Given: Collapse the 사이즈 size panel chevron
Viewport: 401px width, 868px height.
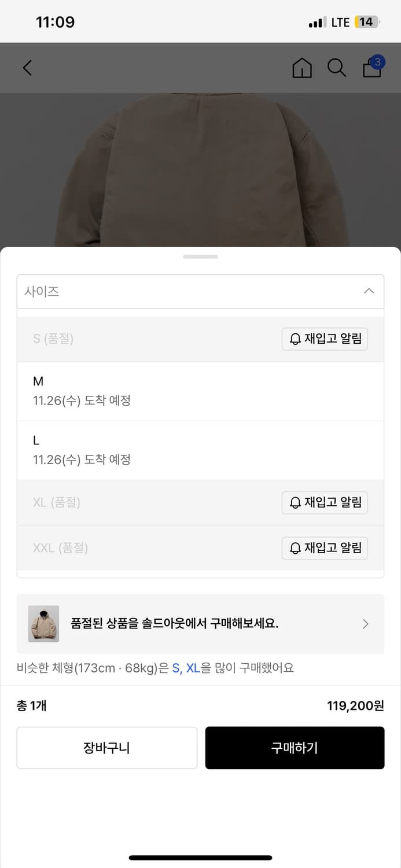Looking at the screenshot, I should click(369, 291).
